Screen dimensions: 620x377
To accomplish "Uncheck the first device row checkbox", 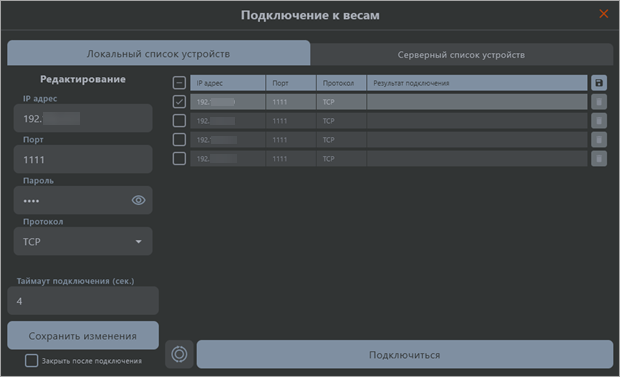I will 179,102.
